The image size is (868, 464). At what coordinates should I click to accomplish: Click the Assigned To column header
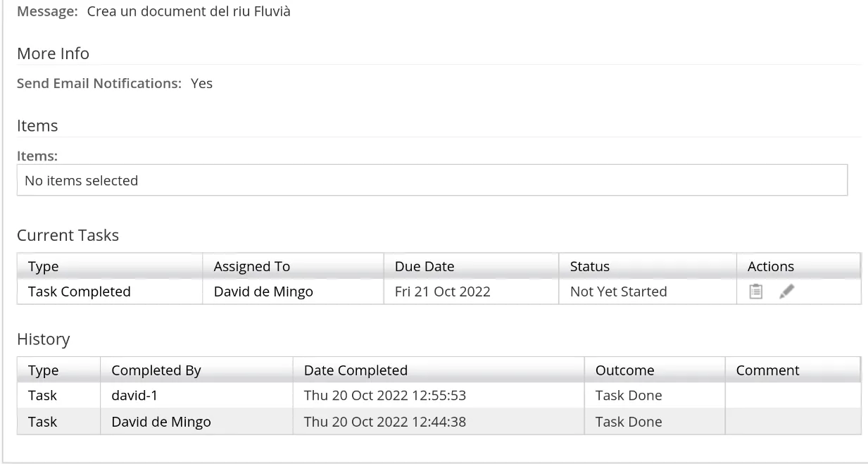(252, 267)
